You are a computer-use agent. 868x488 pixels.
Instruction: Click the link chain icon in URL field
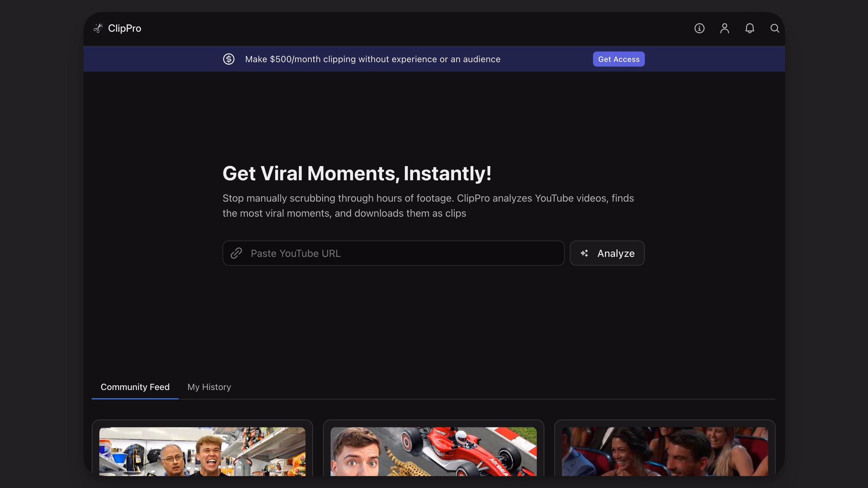[236, 253]
